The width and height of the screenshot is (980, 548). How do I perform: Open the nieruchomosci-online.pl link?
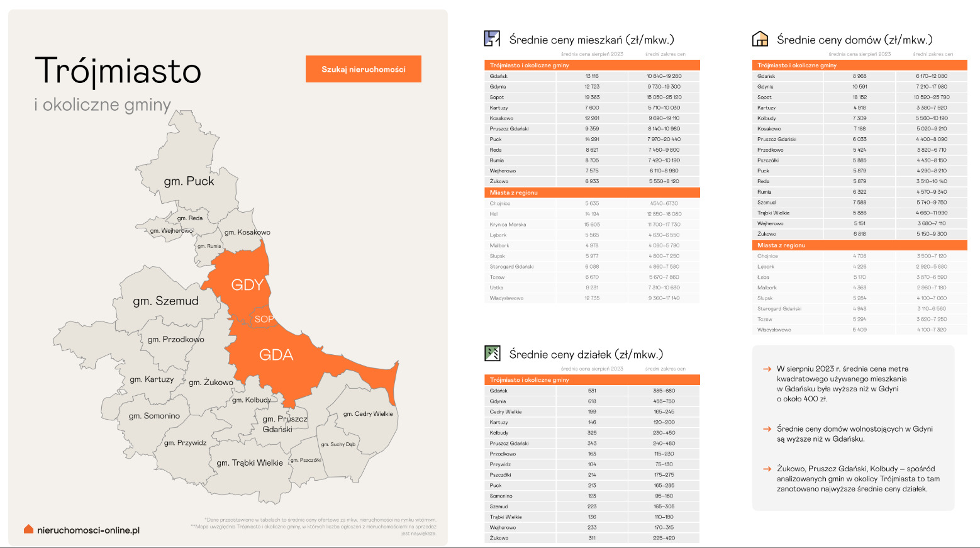coord(88,530)
